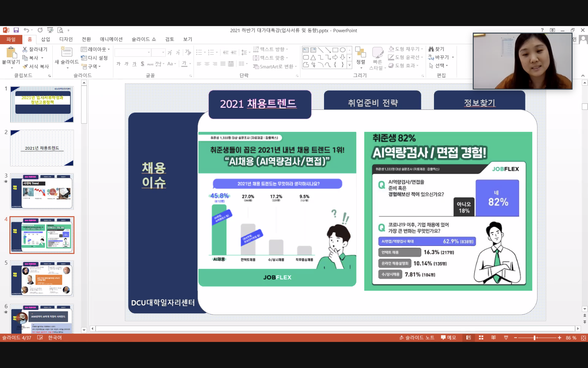The image size is (588, 368).
Task: Start slideshow from beginning icon
Action: click(x=50, y=30)
